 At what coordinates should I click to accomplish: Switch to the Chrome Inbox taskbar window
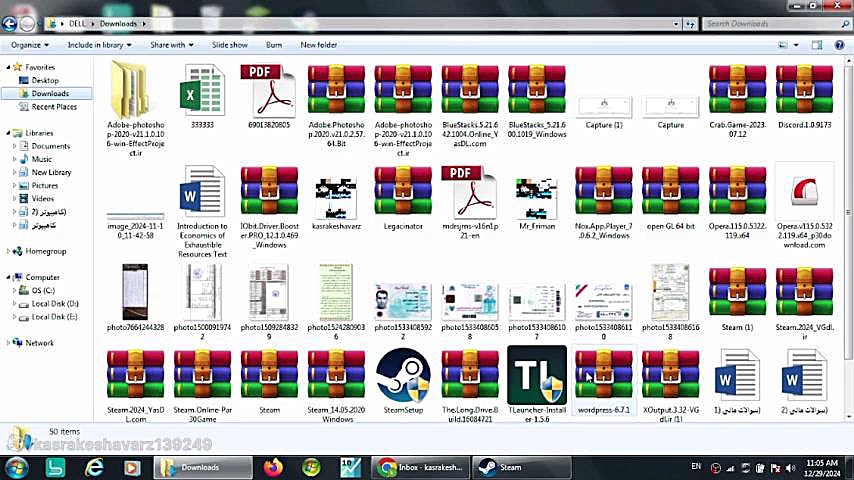coord(420,467)
